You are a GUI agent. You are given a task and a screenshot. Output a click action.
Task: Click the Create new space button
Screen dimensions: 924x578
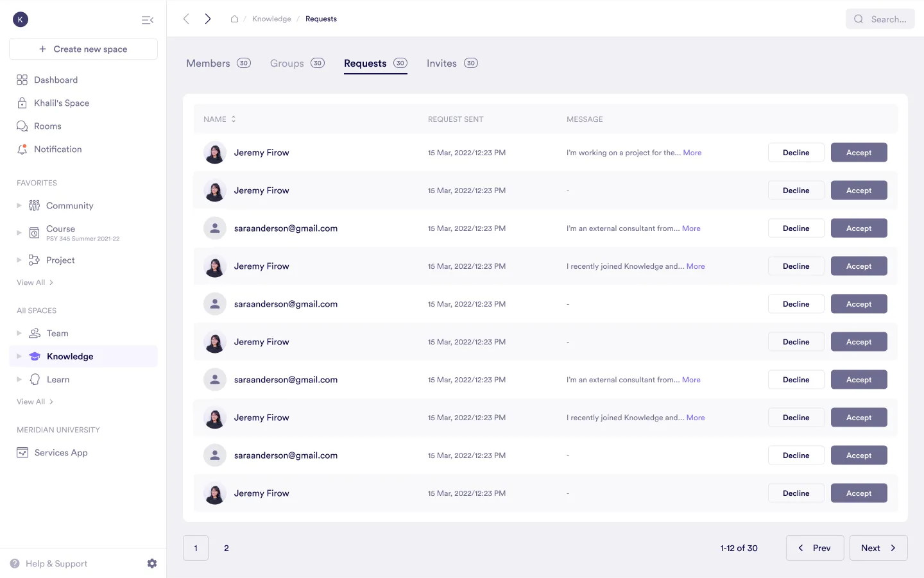tap(83, 49)
